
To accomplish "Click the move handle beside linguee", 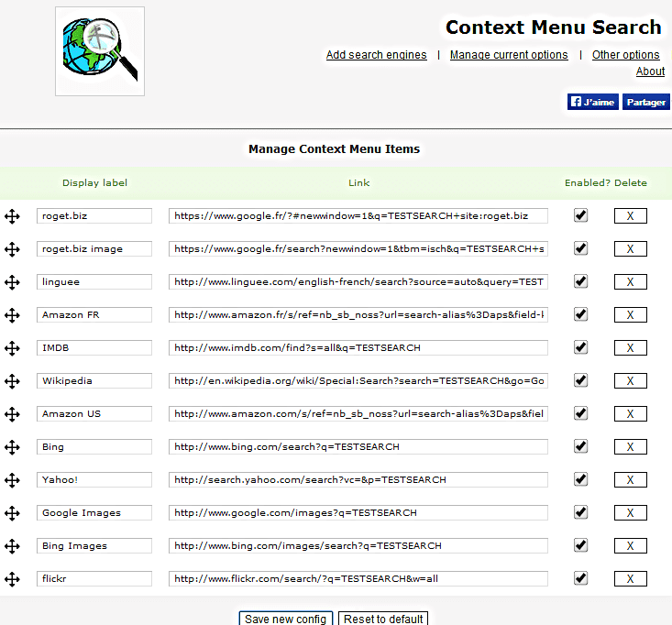I will click(12, 282).
